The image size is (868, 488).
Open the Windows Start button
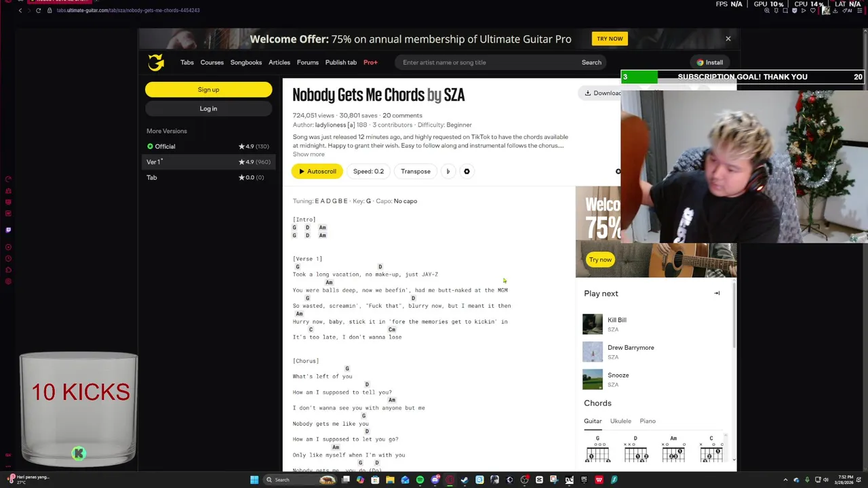coord(254,480)
